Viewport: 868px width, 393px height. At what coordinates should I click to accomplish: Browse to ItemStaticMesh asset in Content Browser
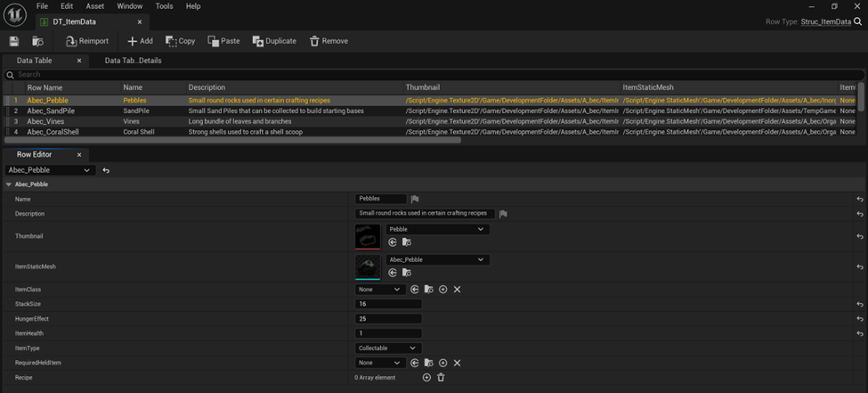(407, 273)
